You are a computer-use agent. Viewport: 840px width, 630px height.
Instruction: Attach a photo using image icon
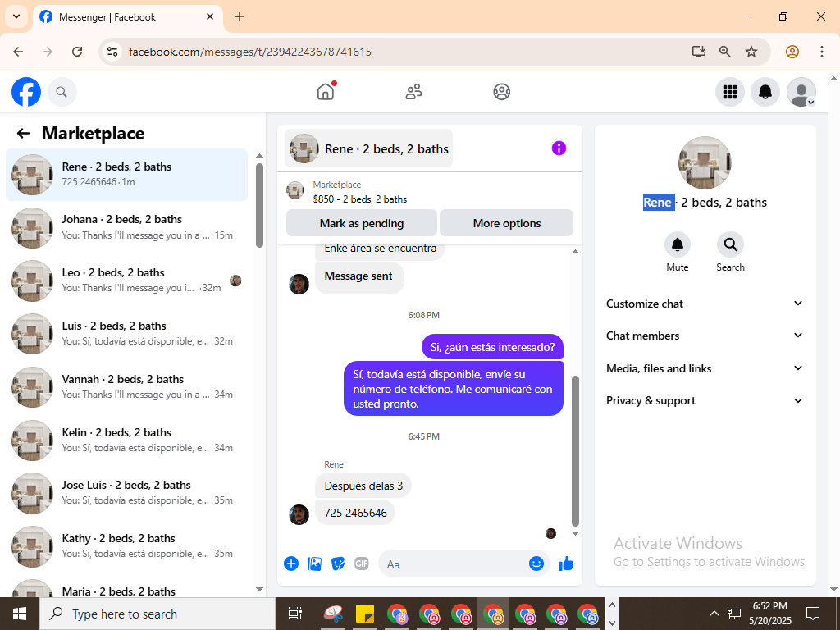click(x=314, y=564)
